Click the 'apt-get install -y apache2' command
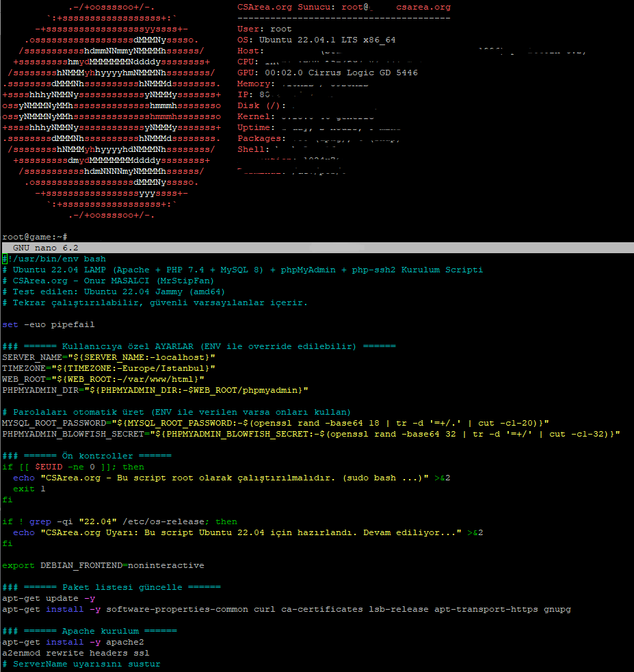Screen dimensions: 634x672 click(x=70, y=642)
